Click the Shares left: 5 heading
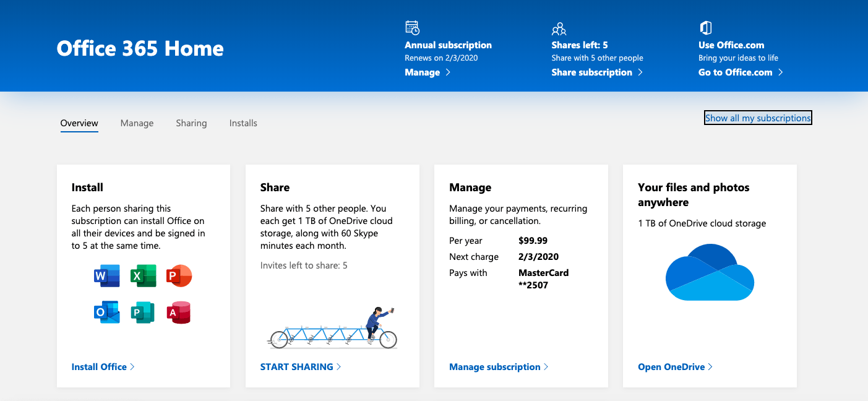The image size is (868, 401). [x=580, y=45]
